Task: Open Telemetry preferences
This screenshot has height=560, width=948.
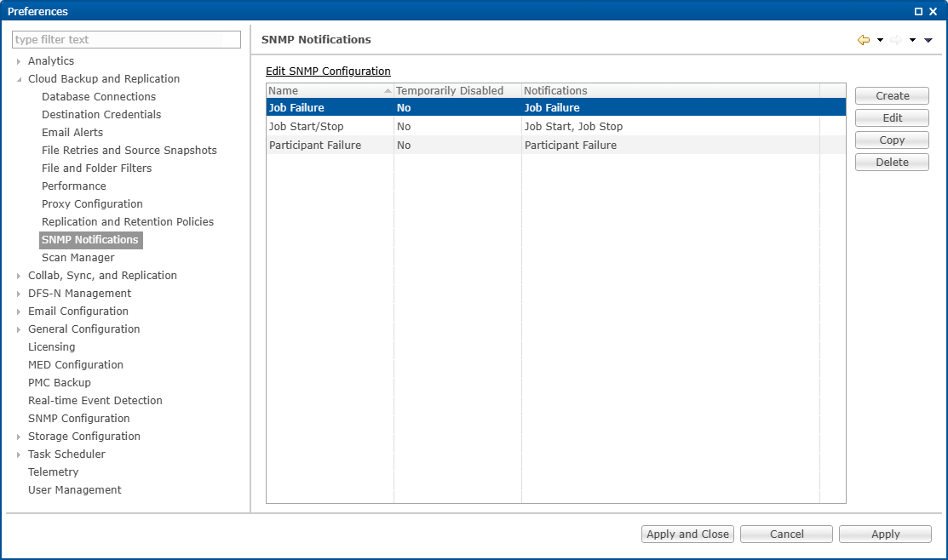Action: coord(53,471)
